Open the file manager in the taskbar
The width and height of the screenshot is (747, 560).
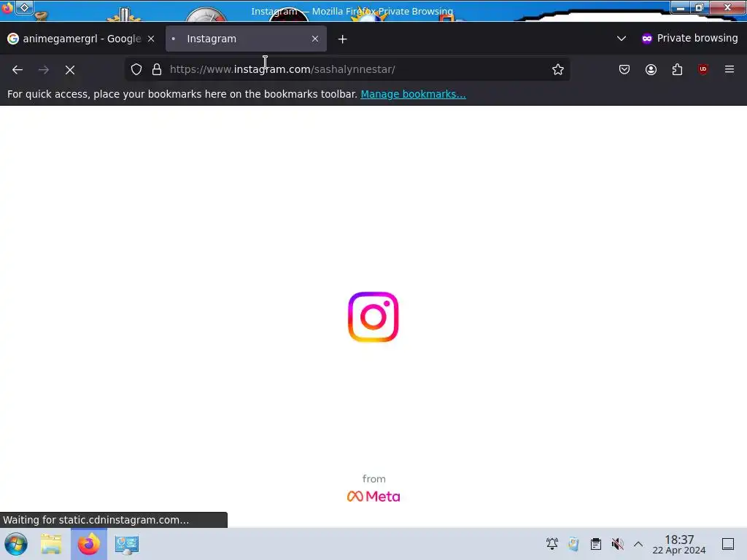coord(51,544)
